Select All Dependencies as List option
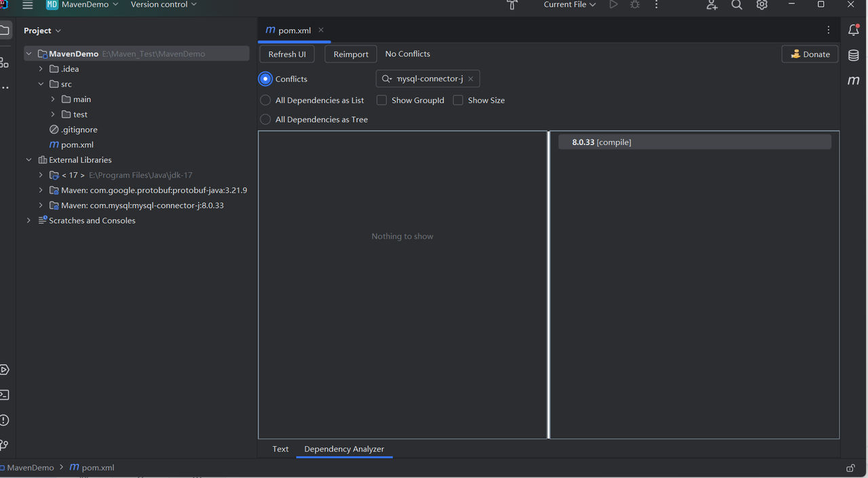This screenshot has width=868, height=478. pos(265,100)
